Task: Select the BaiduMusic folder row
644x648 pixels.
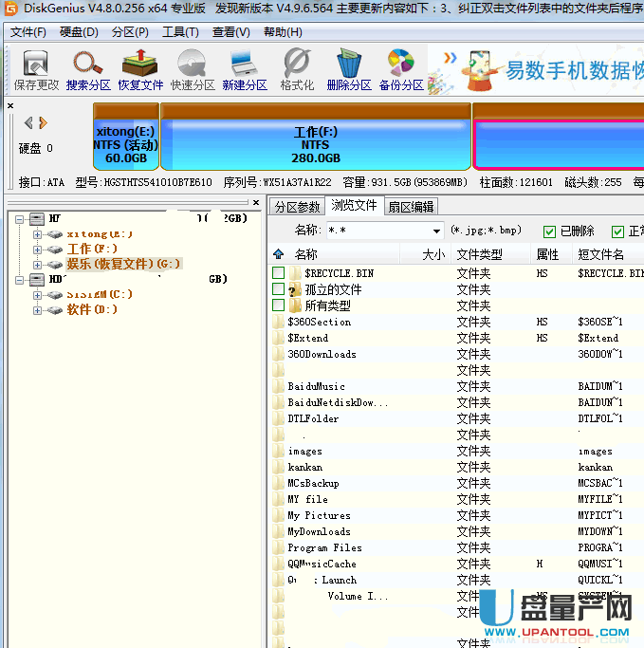Action: click(x=317, y=386)
